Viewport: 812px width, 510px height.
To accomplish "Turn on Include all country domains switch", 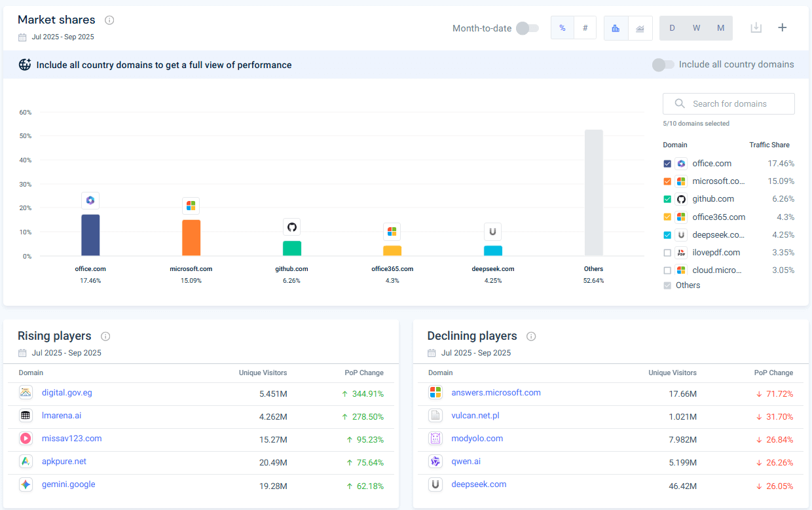I will [x=663, y=65].
